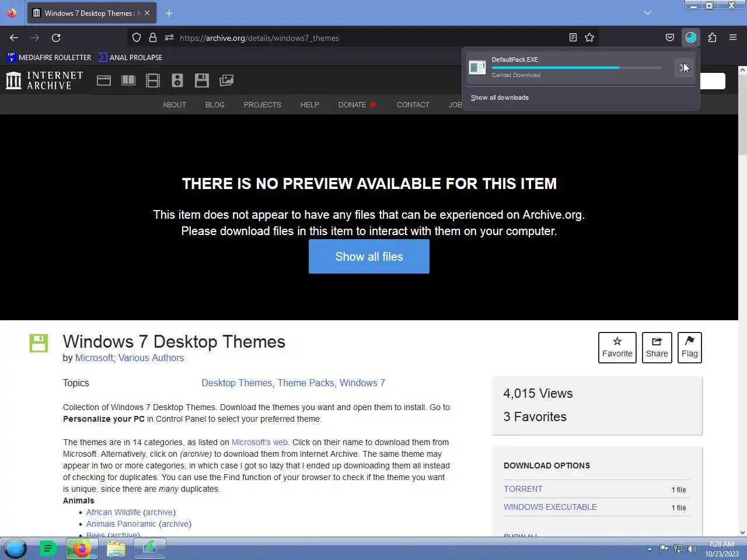Open the BLOG menu item
The width and height of the screenshot is (747, 560).
215,105
